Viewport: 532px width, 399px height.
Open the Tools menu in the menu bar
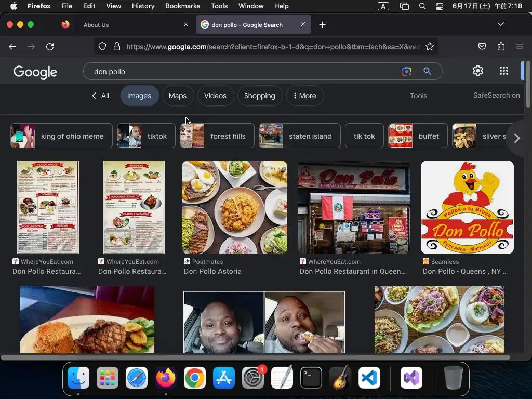(219, 6)
